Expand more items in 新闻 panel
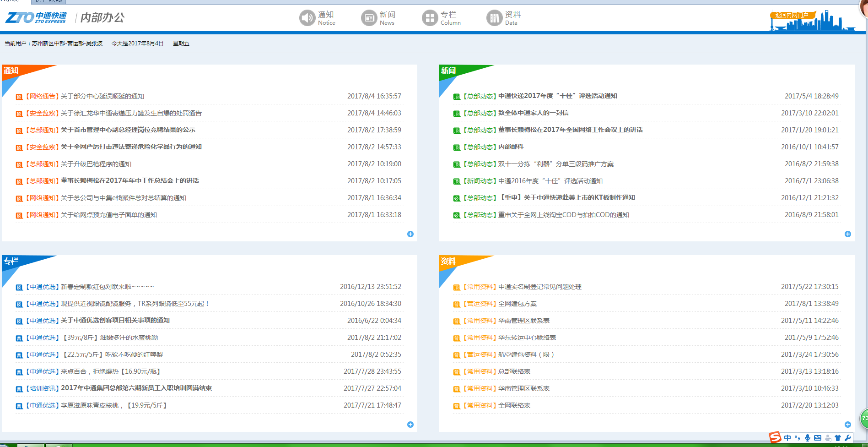Screen dimensions: 868x447 pyautogui.click(x=848, y=234)
